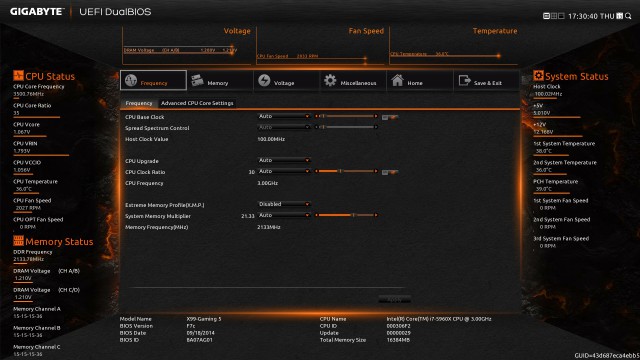Click the System Status heading
Viewport: 640px width, 360px height.
(577, 76)
